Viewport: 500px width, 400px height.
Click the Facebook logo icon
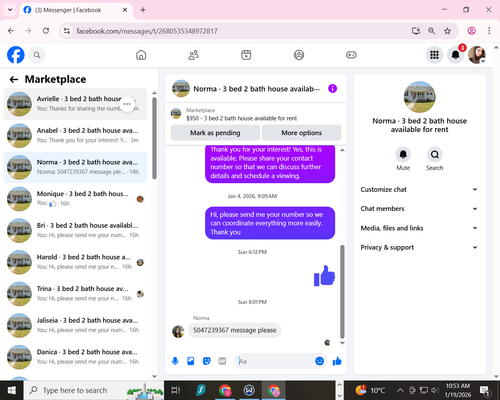(x=16, y=55)
